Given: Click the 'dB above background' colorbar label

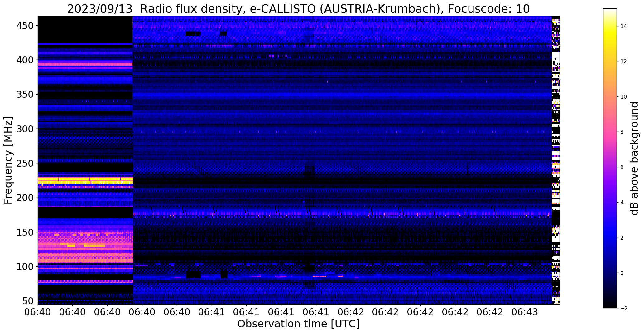Looking at the screenshot, I should click(635, 159).
